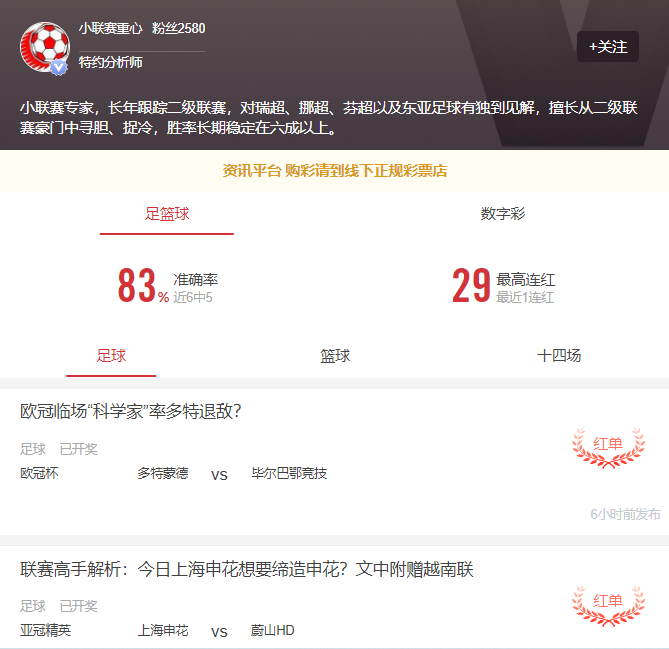Screen dimensions: 669x649
Task: Open article 联赛高手解析 上海申花
Action: click(x=247, y=569)
